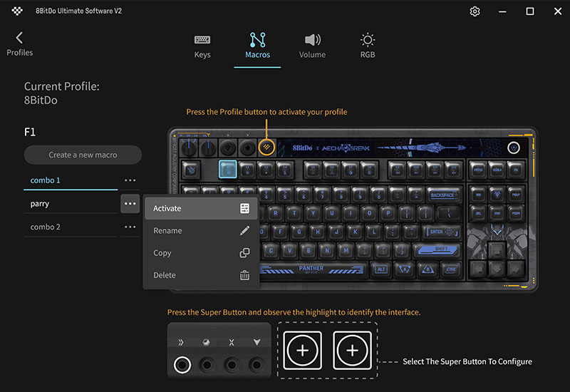Click the M key on keyboard
The width and height of the screenshot is (570, 392).
pos(346,250)
